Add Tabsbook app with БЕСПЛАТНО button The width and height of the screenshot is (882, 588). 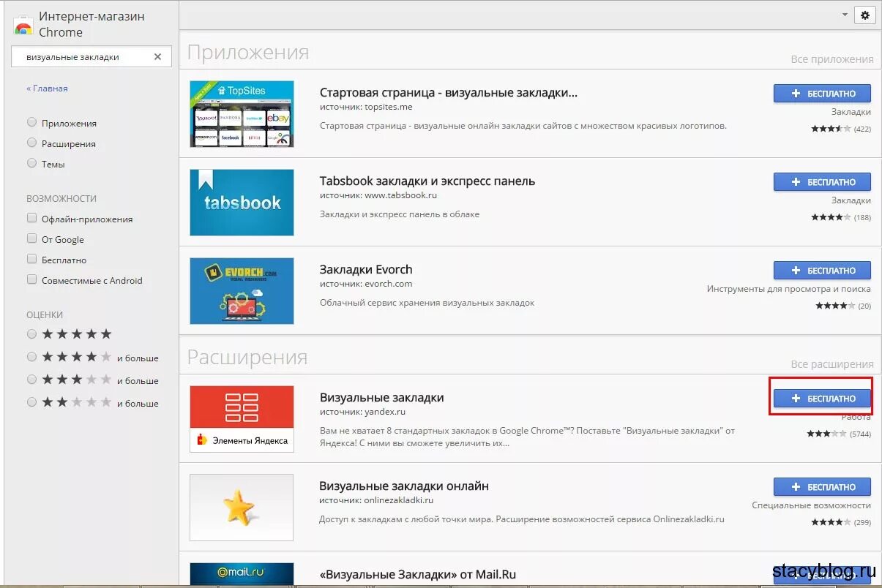[x=822, y=182]
